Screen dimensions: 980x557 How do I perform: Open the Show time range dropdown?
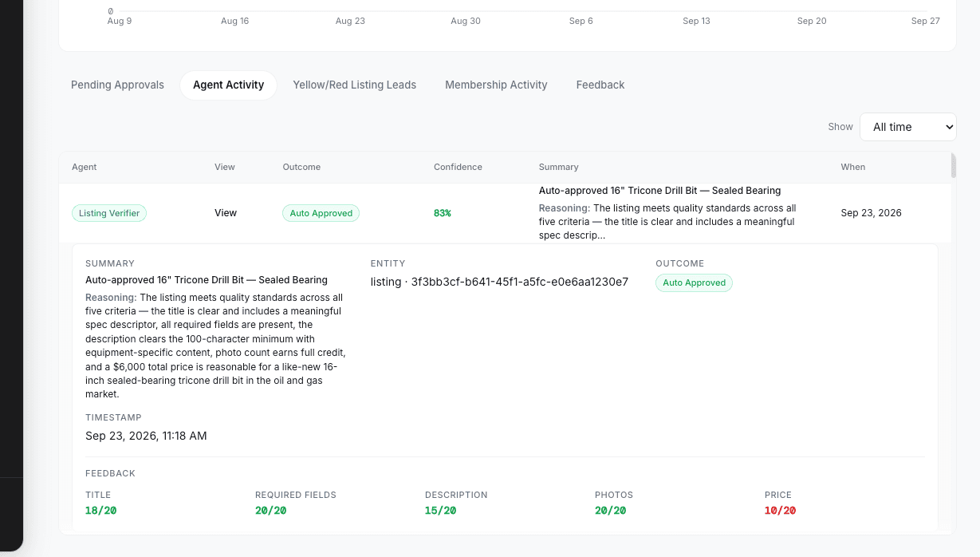907,127
